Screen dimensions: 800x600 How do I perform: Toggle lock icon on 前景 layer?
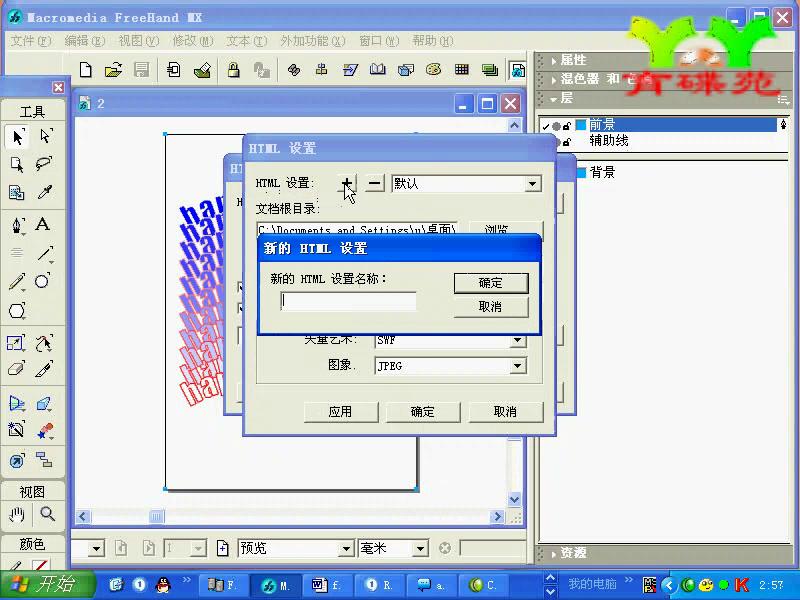tap(566, 126)
